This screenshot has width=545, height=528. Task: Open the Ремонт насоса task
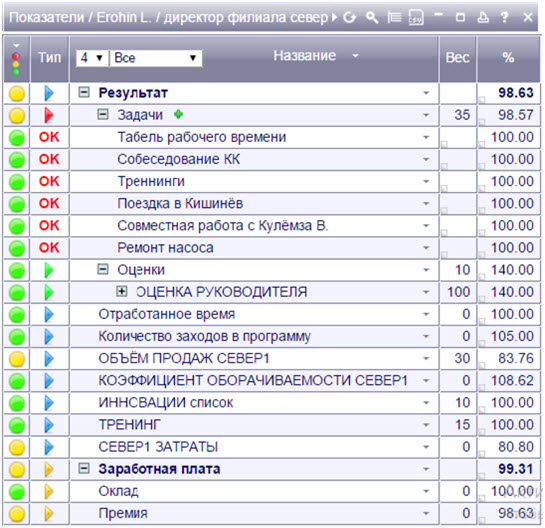[x=165, y=248]
